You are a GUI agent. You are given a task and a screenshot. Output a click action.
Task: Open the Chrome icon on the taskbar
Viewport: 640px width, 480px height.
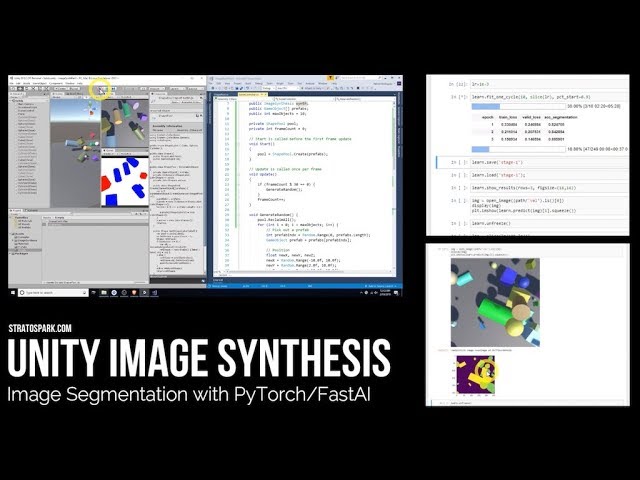point(114,293)
